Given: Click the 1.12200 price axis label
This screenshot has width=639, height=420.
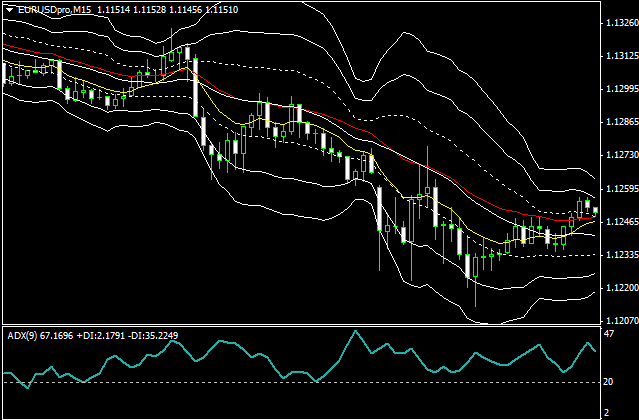Looking at the screenshot, I should [x=620, y=288].
